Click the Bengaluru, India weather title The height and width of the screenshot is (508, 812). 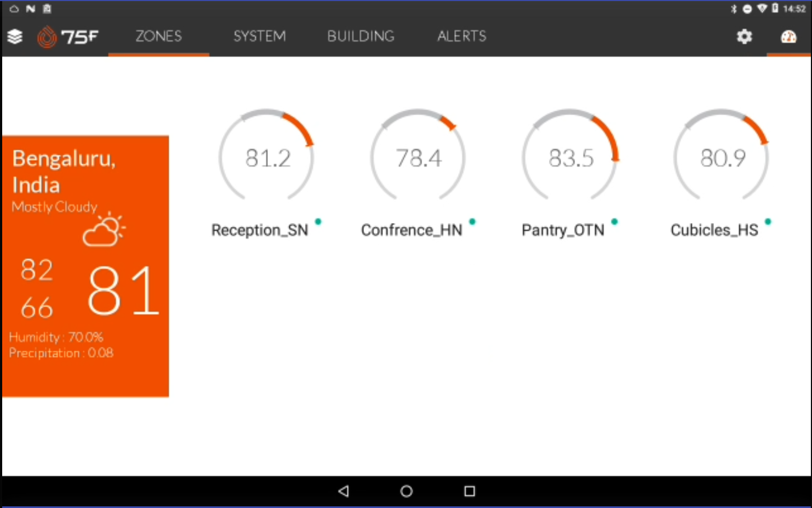tap(64, 172)
